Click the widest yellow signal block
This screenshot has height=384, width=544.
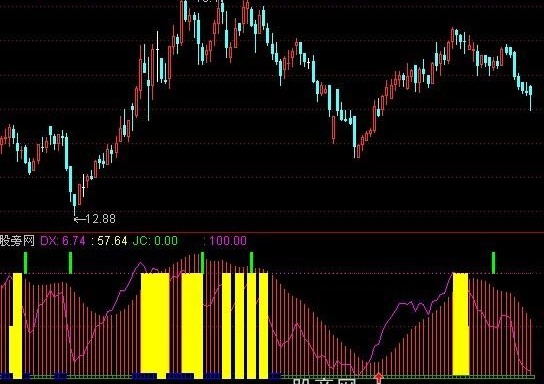tap(155, 325)
